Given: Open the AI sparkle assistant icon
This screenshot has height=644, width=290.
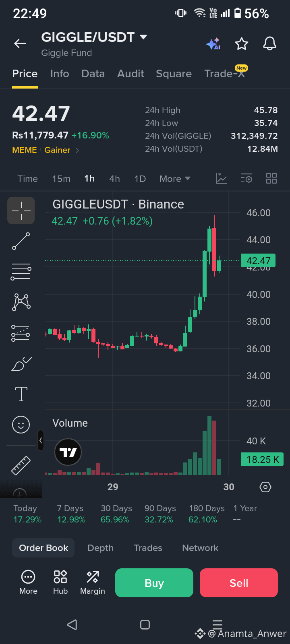Looking at the screenshot, I should 213,43.
